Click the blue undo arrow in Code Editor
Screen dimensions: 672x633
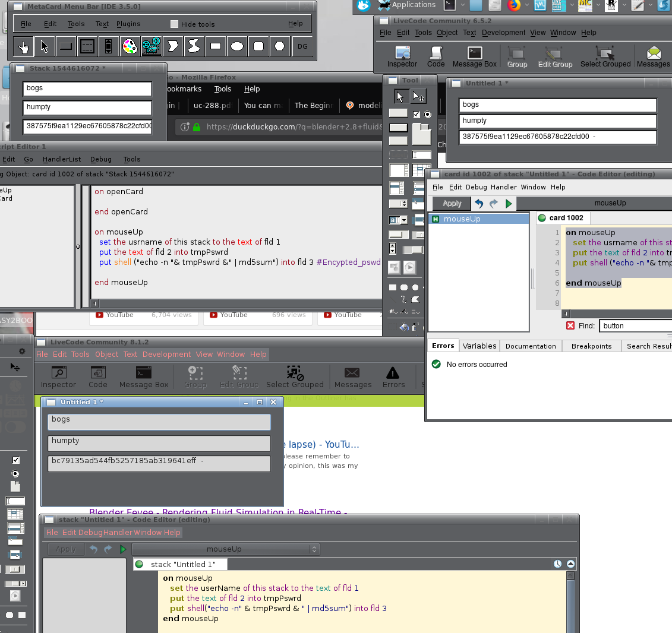coord(479,203)
